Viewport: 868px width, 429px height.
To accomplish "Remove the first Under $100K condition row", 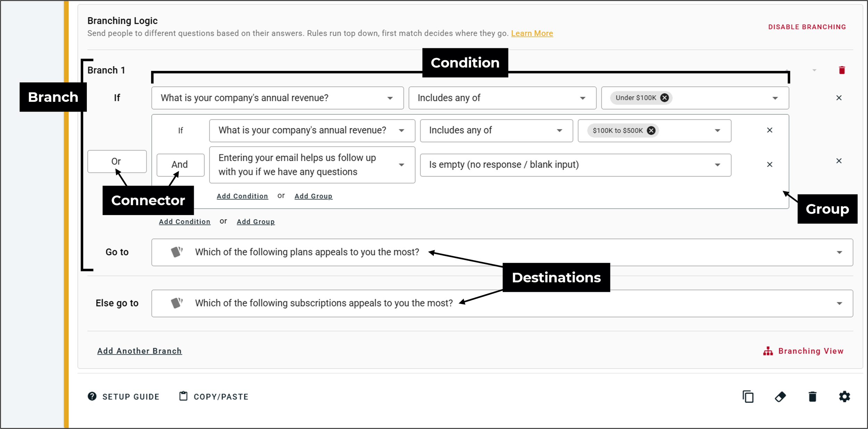I will (x=839, y=98).
